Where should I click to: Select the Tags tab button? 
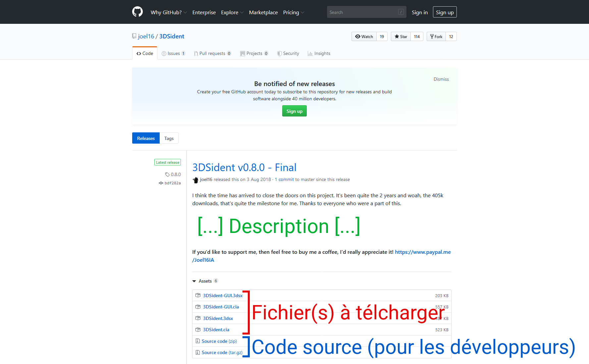(169, 138)
